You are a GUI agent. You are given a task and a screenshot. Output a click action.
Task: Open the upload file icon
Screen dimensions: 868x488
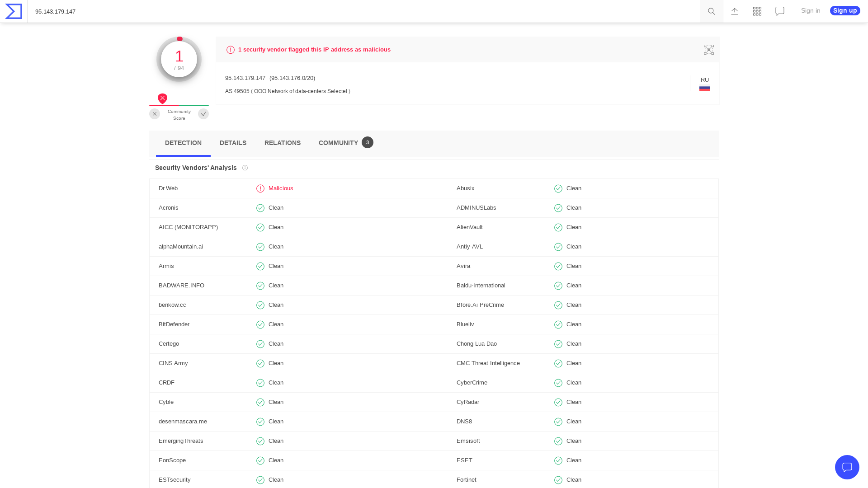735,11
